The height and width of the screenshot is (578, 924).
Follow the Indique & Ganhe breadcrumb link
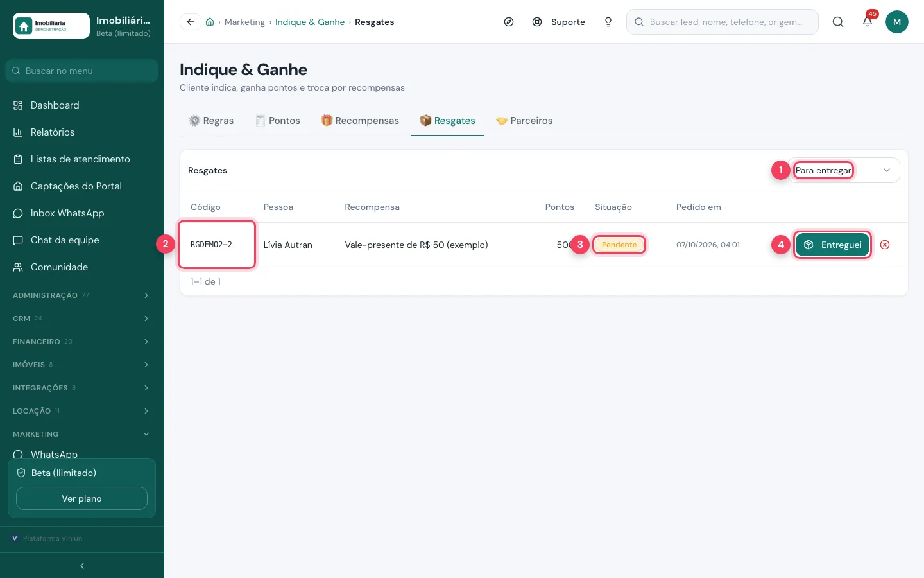pyautogui.click(x=310, y=22)
